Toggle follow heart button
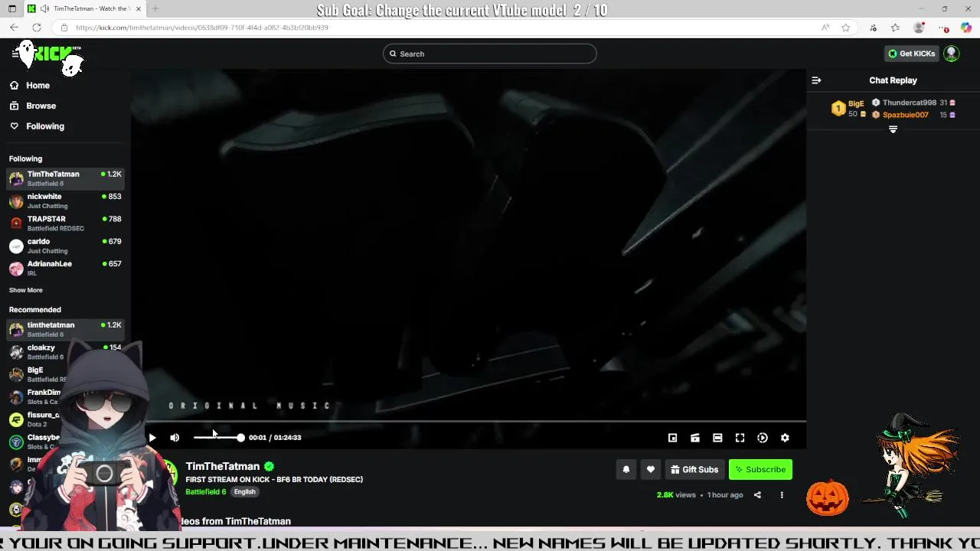The height and width of the screenshot is (551, 980). [651, 470]
